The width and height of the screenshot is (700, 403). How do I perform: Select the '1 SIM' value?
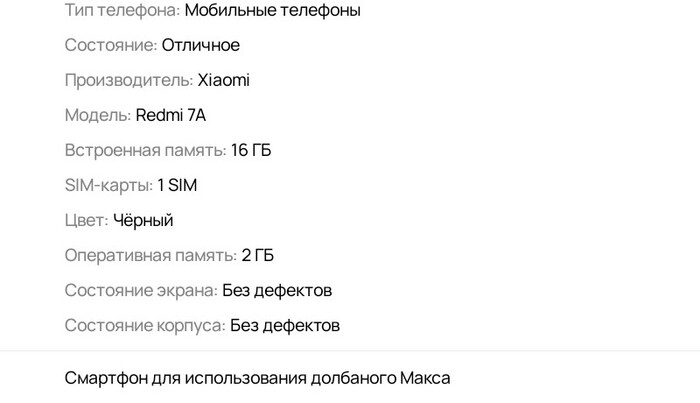[178, 185]
